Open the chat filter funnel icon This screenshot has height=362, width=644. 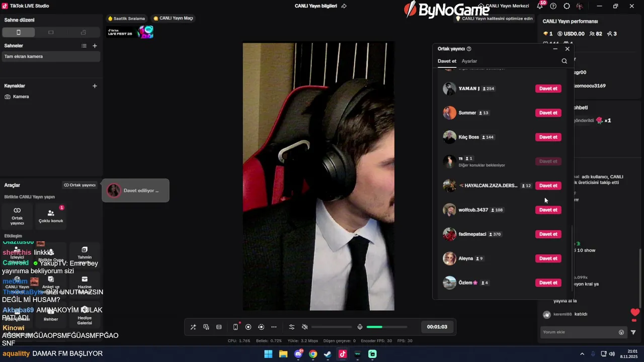pos(633,332)
